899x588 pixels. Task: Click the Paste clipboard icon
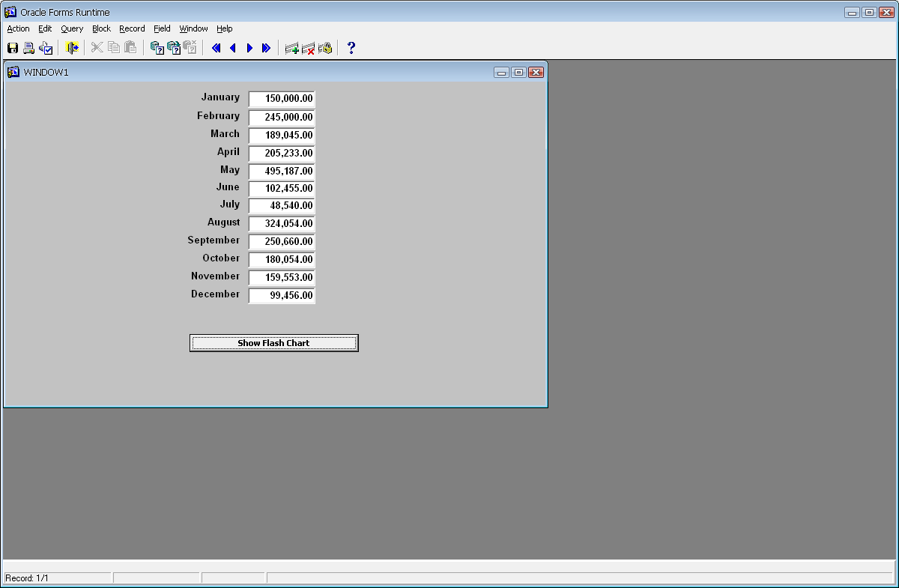pos(130,48)
